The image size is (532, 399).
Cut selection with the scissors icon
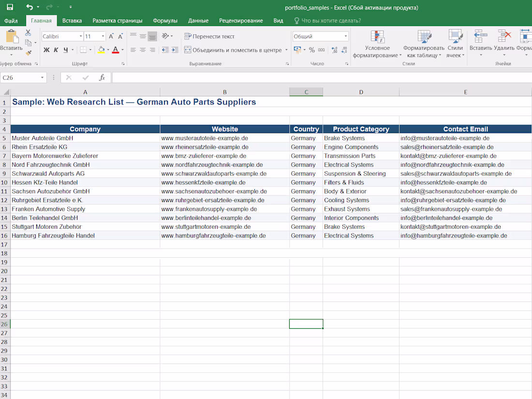tap(28, 32)
